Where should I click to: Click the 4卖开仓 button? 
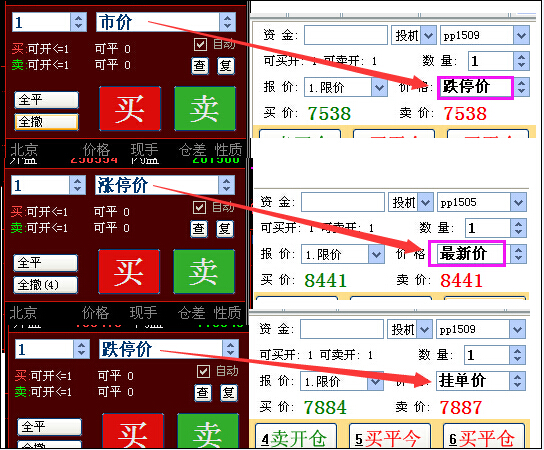click(x=296, y=437)
